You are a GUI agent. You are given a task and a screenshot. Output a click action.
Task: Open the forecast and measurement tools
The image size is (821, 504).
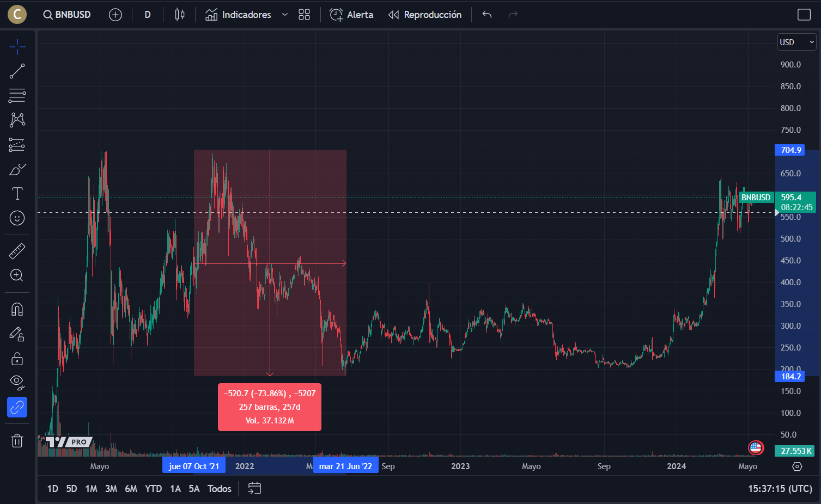pos(17,145)
